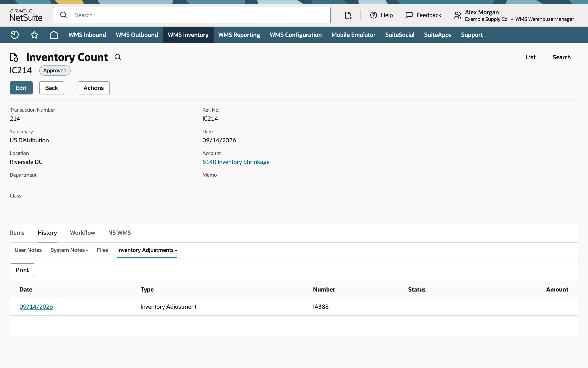Click the IA388 number cell
This screenshot has height=368, width=588.
321,307
